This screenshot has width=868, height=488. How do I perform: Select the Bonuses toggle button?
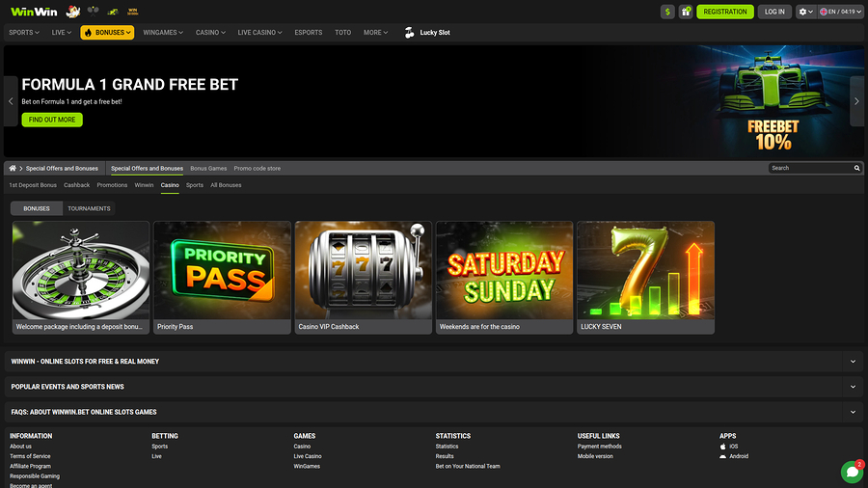click(x=37, y=208)
